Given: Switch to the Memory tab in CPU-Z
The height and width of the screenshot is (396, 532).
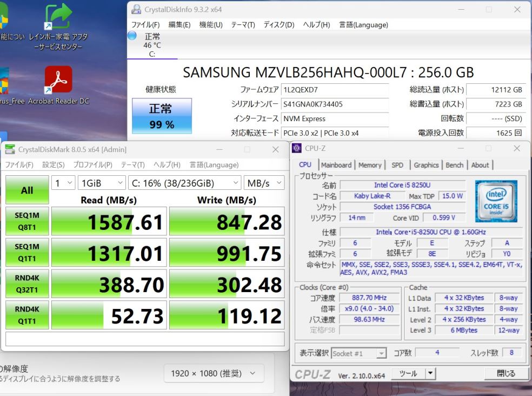Looking at the screenshot, I should 370,165.
